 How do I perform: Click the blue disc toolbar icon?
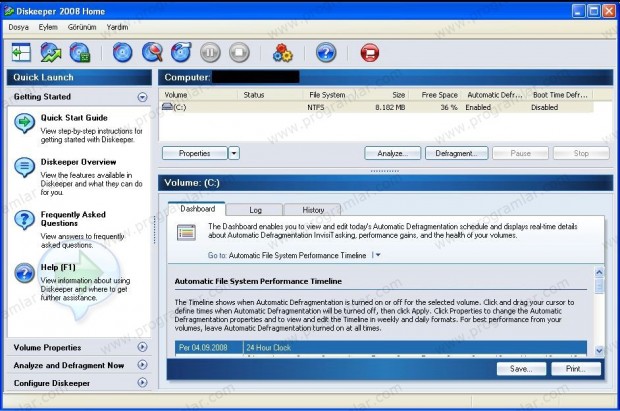123,53
